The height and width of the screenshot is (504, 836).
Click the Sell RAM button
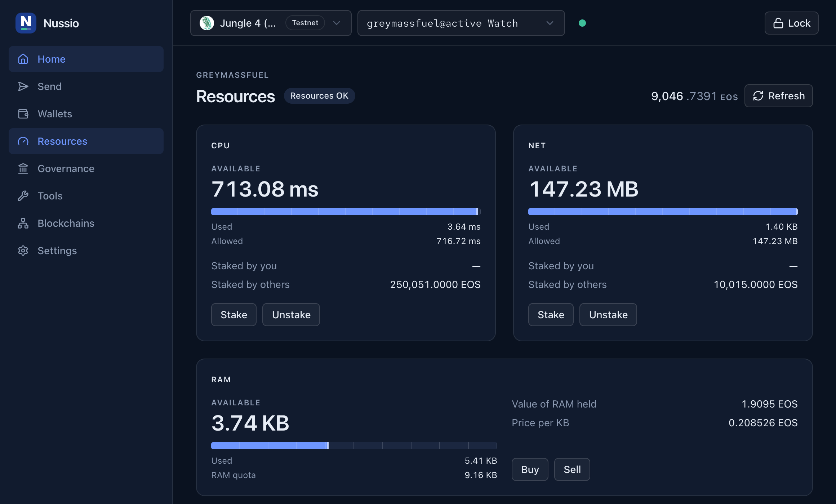[572, 469]
